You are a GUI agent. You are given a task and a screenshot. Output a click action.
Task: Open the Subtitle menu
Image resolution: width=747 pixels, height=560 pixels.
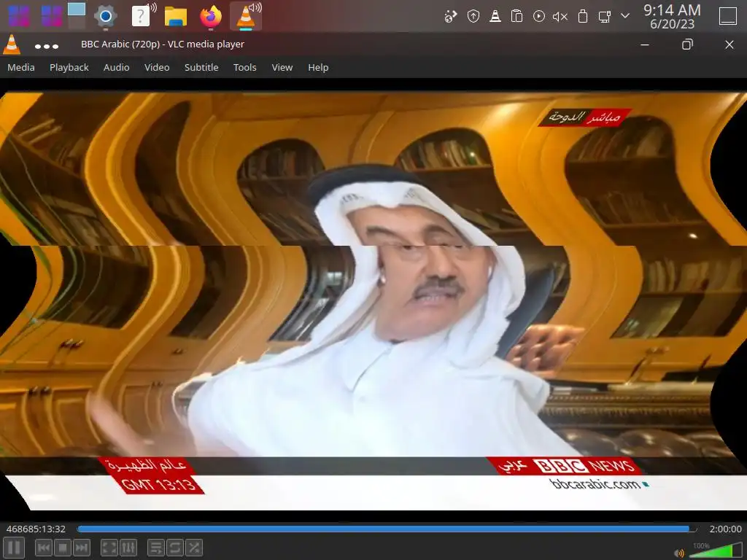(201, 67)
